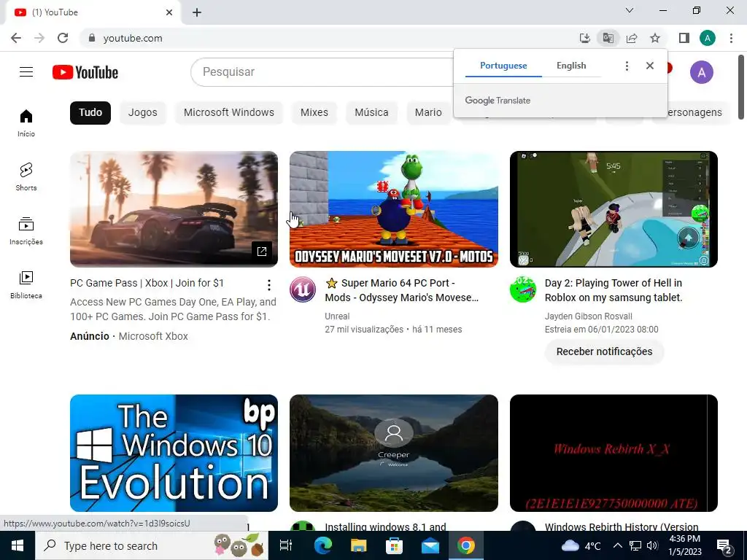The height and width of the screenshot is (560, 747).
Task: Open Microsoft Store from the taskbar
Action: [x=394, y=545]
